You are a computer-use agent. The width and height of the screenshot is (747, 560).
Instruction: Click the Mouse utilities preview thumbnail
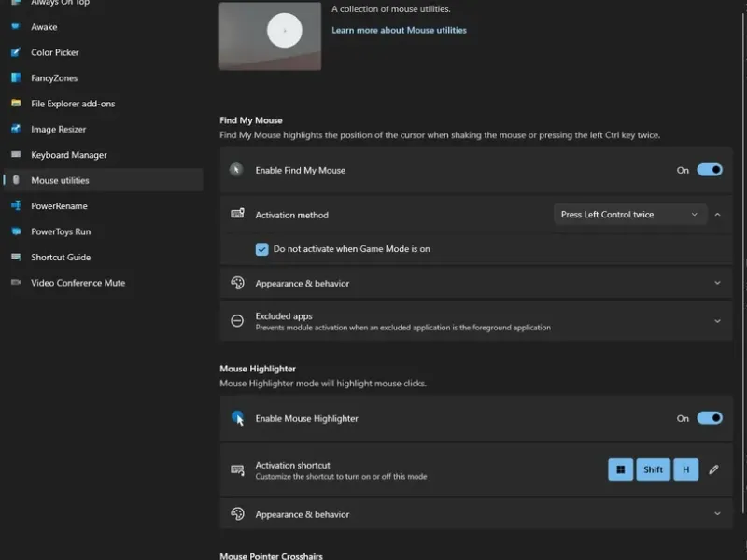(270, 35)
